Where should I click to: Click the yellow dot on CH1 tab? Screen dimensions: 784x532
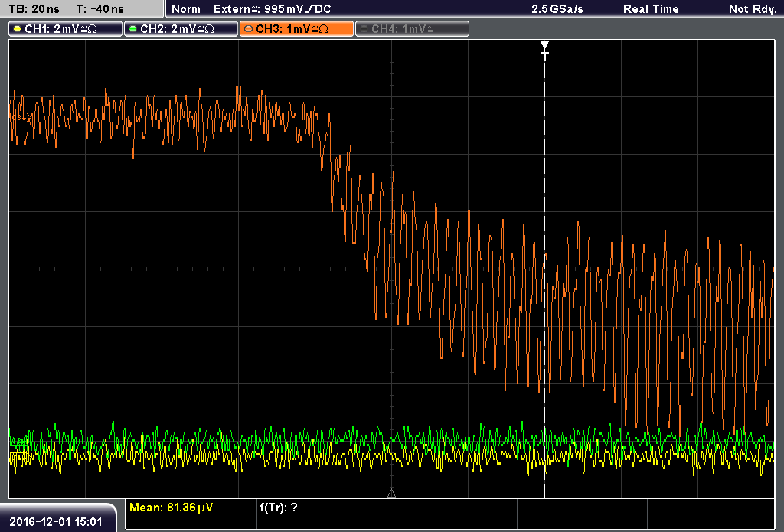click(18, 29)
